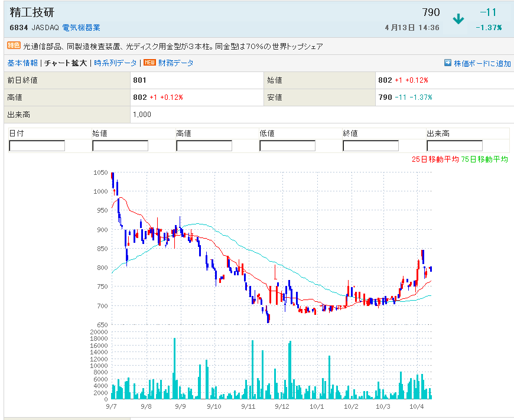
Task: Select the 低値 input field
Action: [287, 145]
